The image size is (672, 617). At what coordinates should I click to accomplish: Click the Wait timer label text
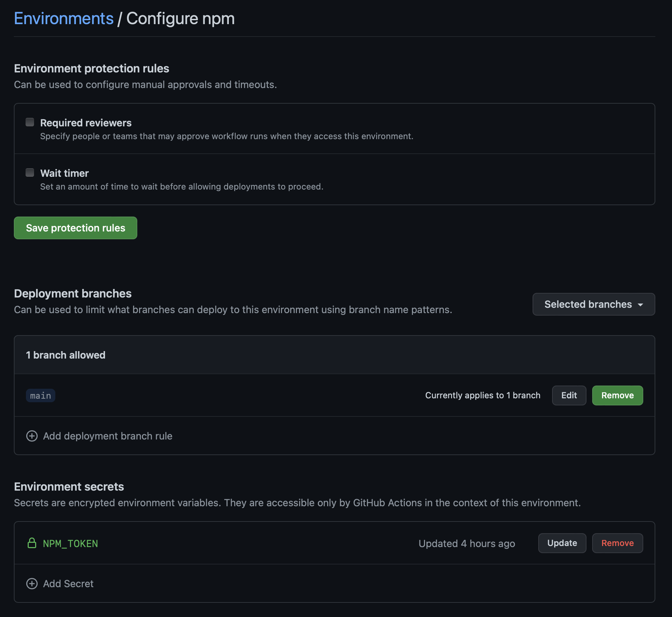65,173
